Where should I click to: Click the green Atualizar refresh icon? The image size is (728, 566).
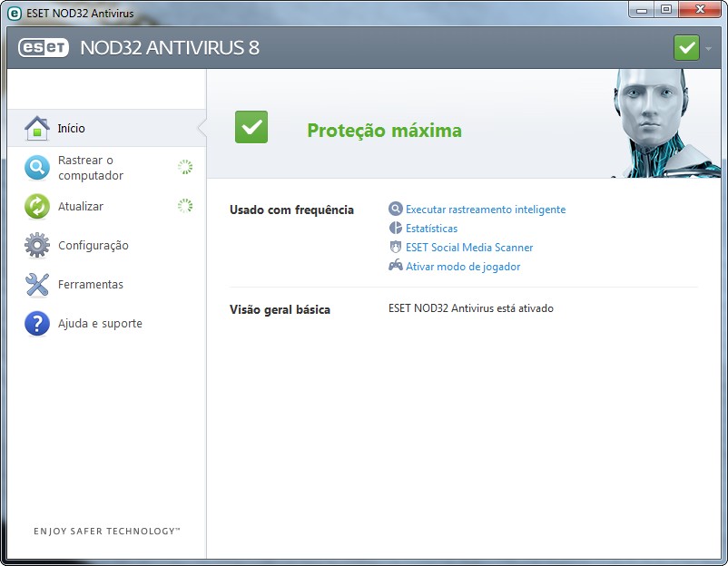coord(37,206)
